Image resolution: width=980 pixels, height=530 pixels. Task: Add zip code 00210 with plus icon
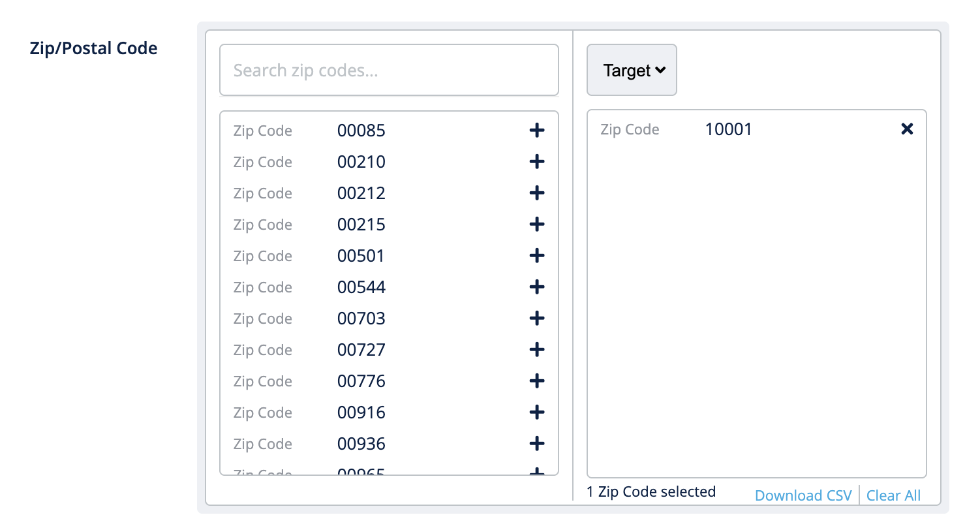[x=536, y=162]
